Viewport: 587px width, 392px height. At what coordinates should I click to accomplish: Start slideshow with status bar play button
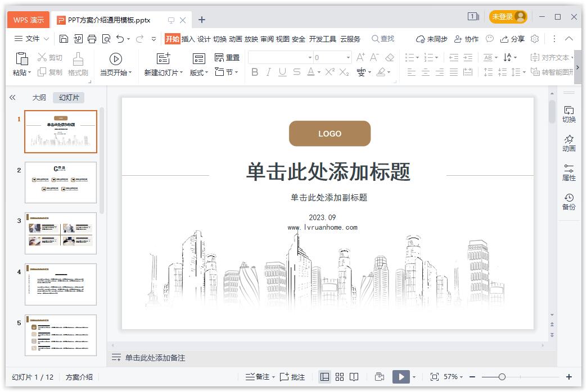pos(400,377)
